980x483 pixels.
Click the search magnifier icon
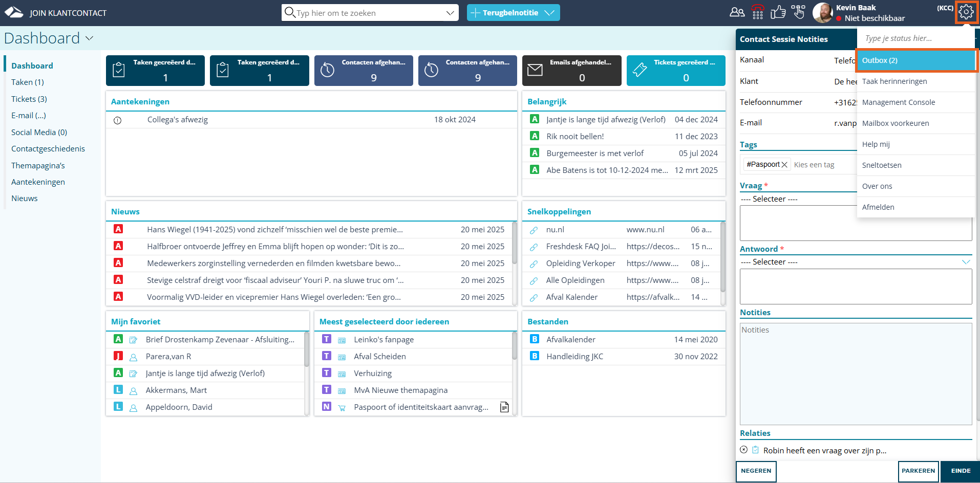(289, 12)
